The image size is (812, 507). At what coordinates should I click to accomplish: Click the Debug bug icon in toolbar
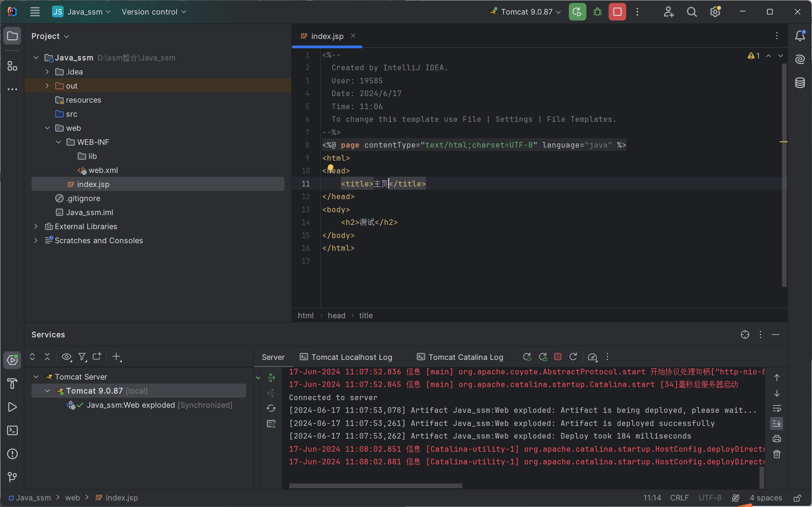[598, 12]
